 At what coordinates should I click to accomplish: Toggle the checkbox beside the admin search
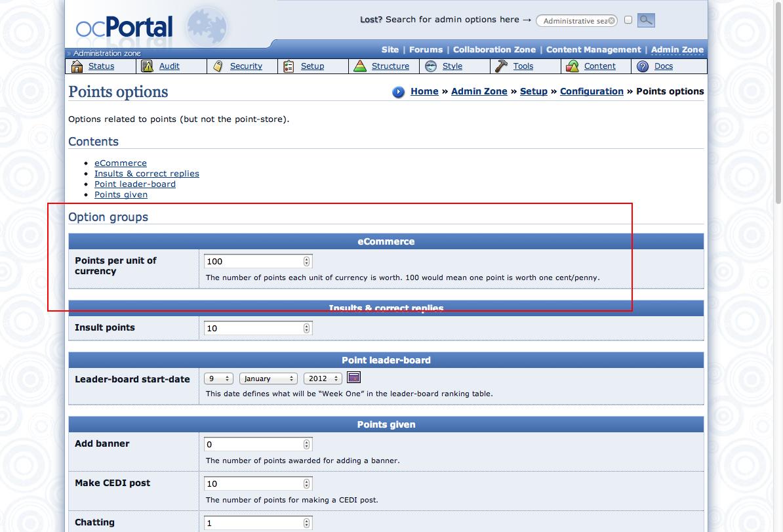click(628, 20)
